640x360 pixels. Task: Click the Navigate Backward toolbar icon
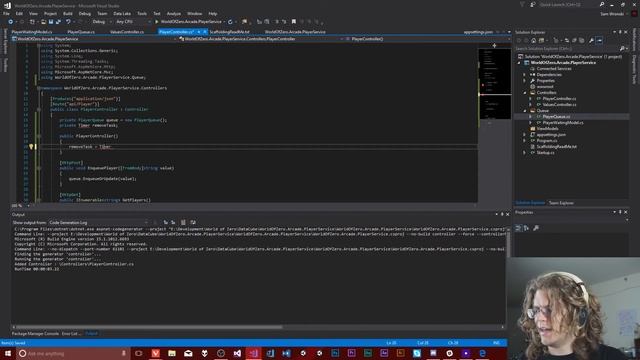[11, 22]
